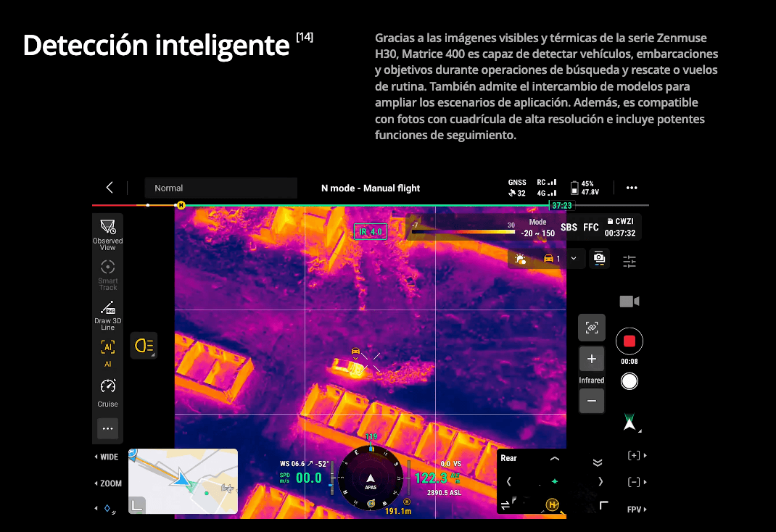The width and height of the screenshot is (776, 532).
Task: Expand the detection target dropdown chevron
Action: [574, 258]
